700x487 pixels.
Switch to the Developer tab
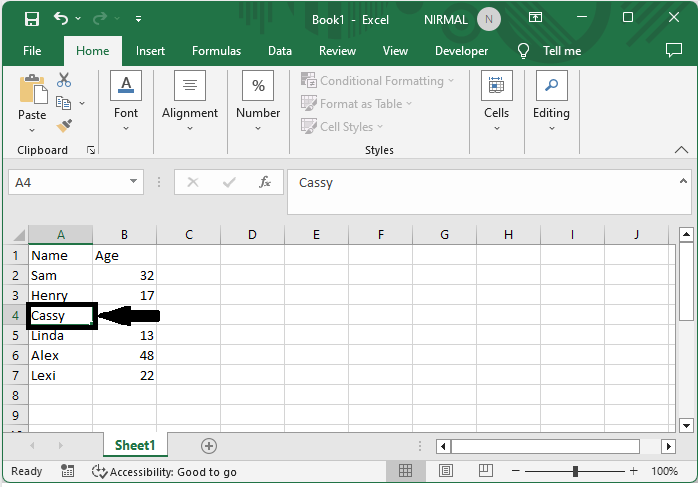tap(461, 51)
